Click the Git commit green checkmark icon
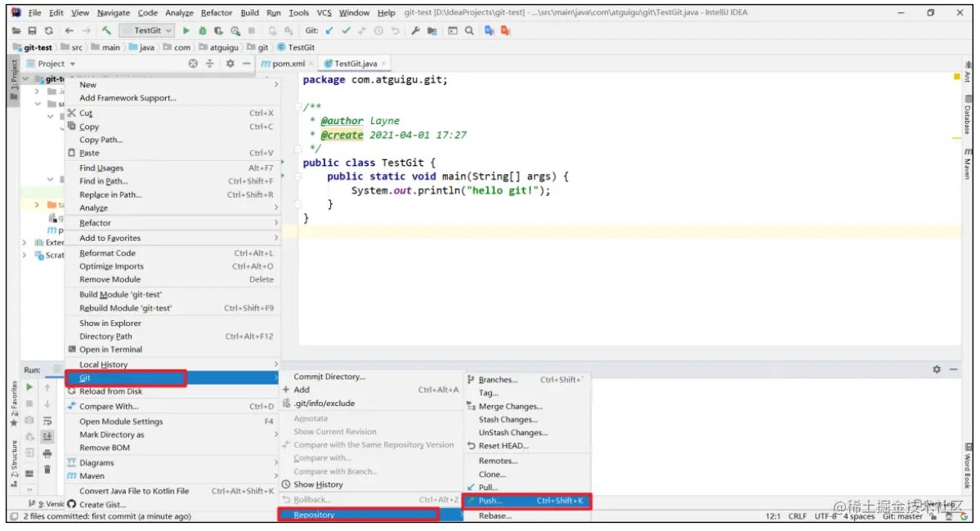Viewport: 980px width, 531px height. pos(346,30)
